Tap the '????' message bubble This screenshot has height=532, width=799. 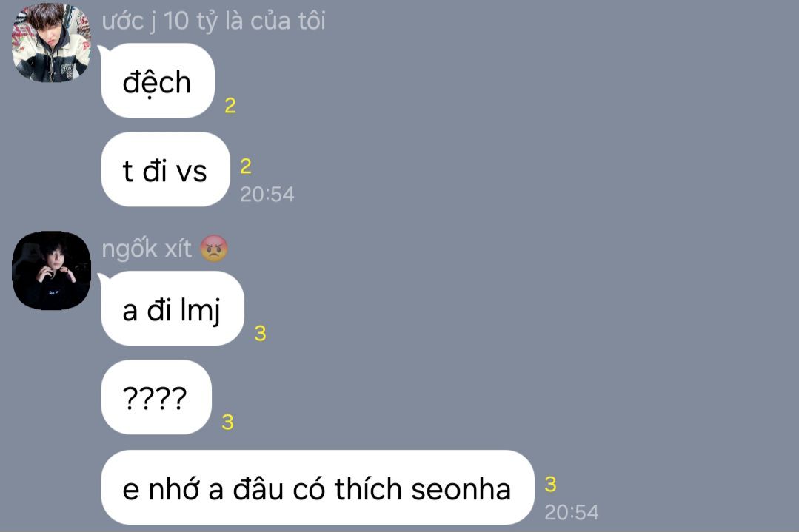tap(156, 397)
